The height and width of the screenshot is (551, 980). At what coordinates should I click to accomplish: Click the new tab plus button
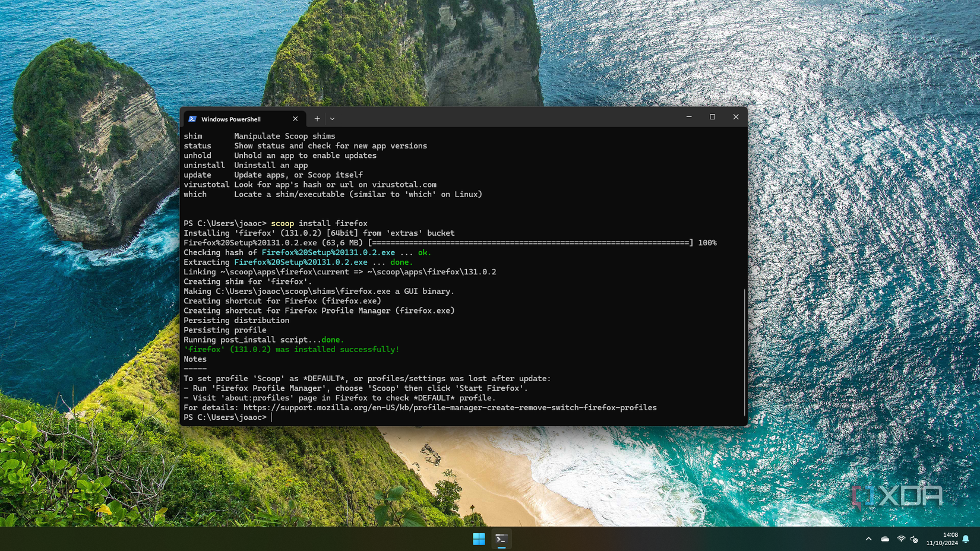tap(317, 119)
